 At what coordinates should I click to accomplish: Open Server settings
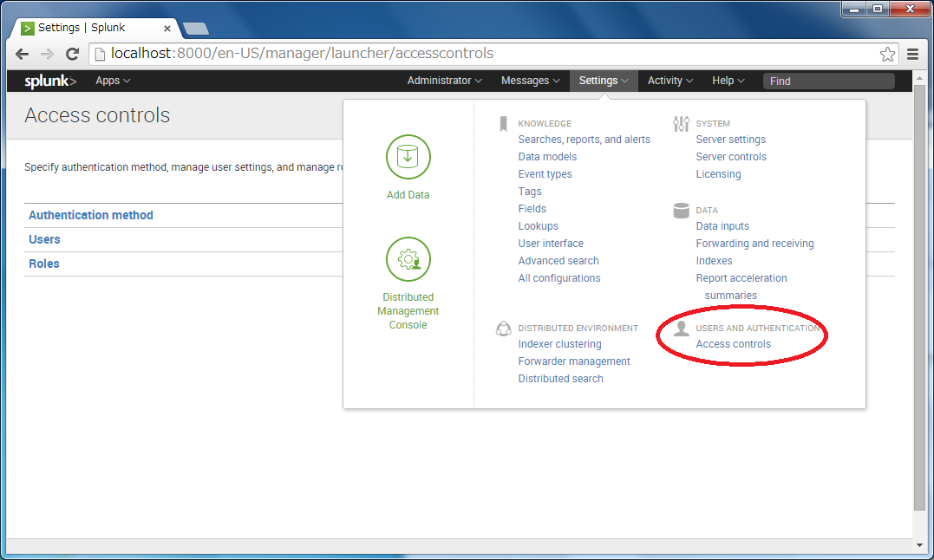click(730, 140)
